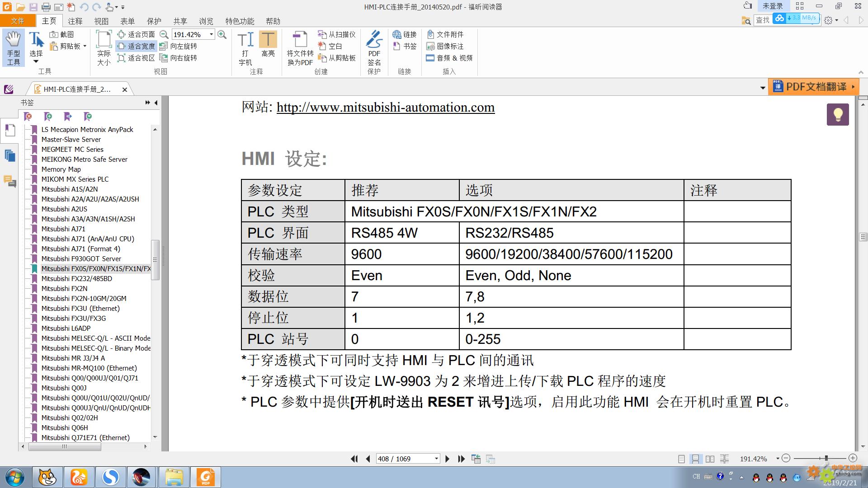Switch to the Form (表单) ribbon tab
The width and height of the screenshot is (868, 488).
127,21
